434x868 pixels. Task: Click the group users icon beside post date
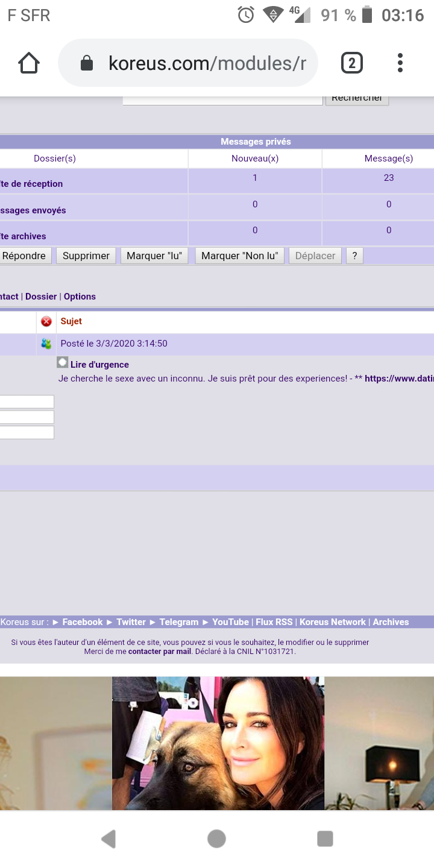click(46, 344)
